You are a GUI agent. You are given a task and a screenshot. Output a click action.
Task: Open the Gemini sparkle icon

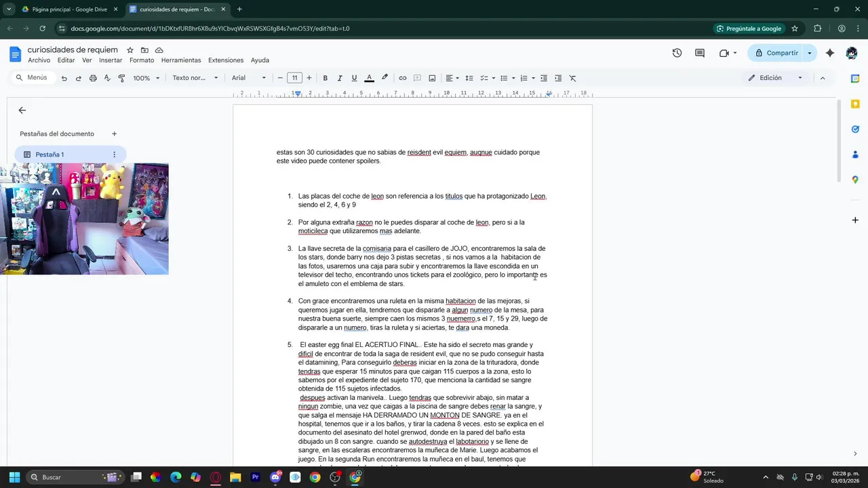coord(830,53)
